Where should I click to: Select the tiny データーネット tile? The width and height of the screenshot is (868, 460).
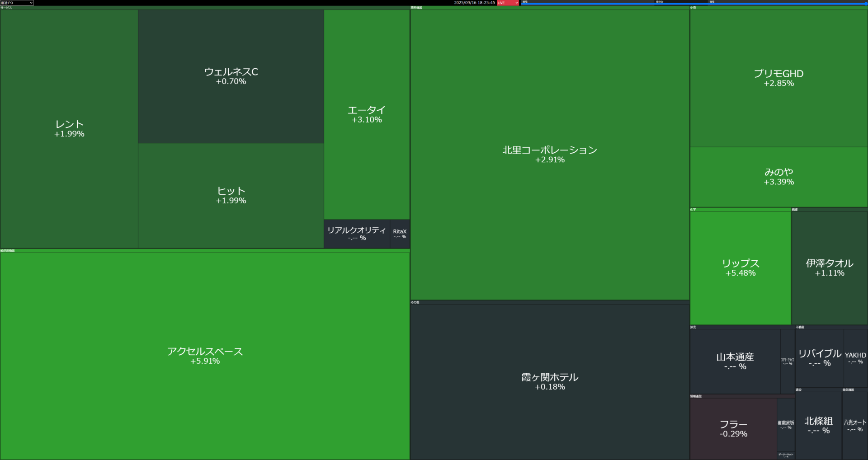[786, 455]
